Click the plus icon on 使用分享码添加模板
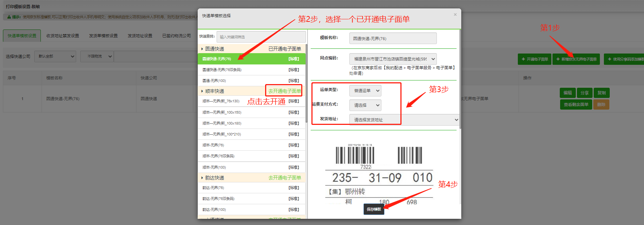 coord(609,59)
